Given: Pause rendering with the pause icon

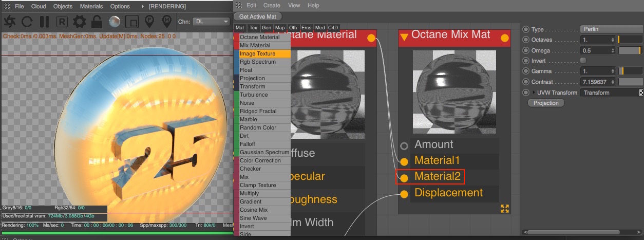Looking at the screenshot, I should (45, 22).
